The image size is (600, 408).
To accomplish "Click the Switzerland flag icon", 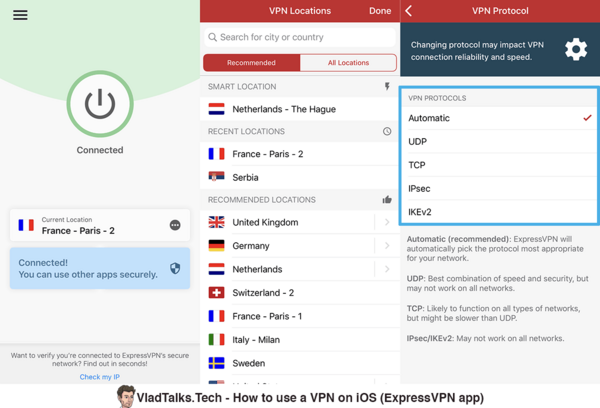I will coord(216,292).
